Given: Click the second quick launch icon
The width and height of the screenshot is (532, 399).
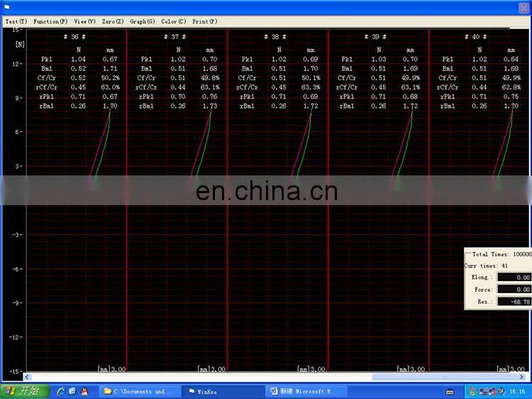Looking at the screenshot, I should [72, 391].
